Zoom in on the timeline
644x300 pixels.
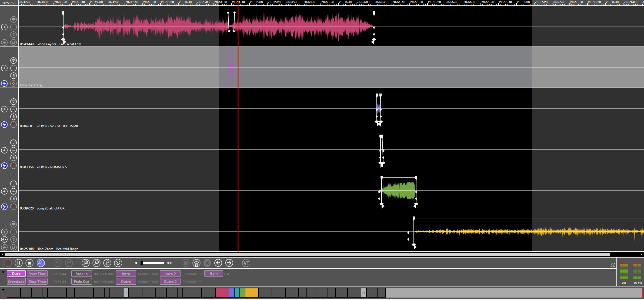click(x=85, y=263)
